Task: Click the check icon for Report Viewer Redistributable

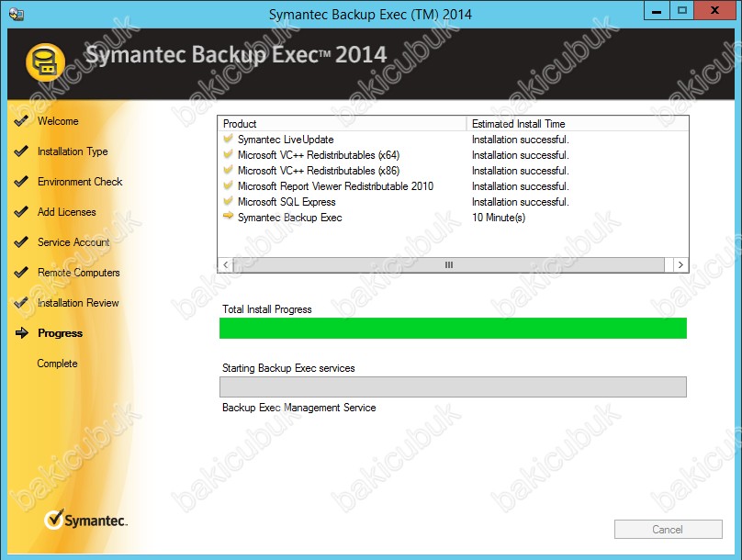Action: pos(228,185)
